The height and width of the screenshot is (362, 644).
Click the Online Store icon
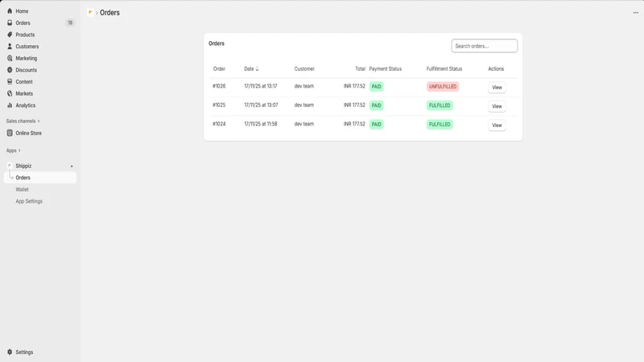click(10, 133)
